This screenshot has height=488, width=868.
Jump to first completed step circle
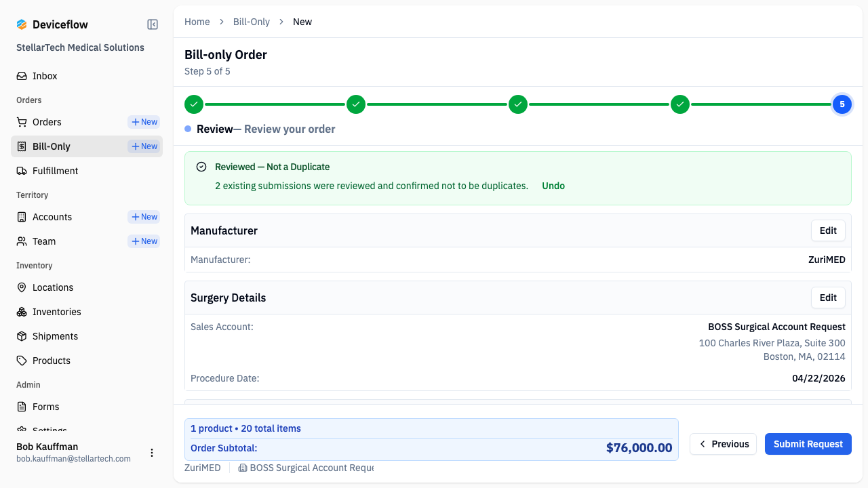pos(194,104)
